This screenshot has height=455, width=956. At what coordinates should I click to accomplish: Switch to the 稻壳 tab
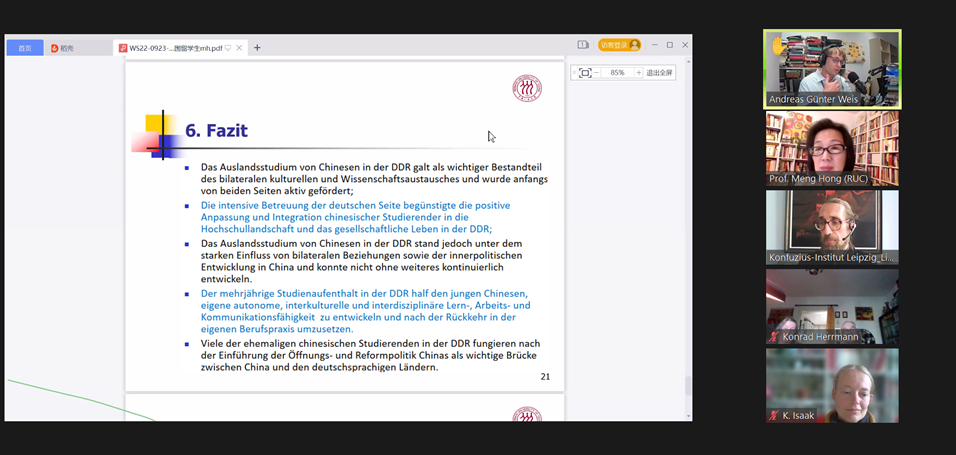tap(77, 48)
